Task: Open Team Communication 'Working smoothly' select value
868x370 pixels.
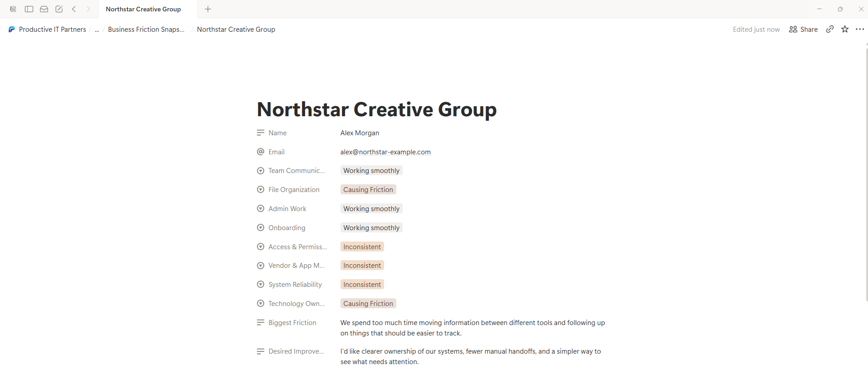Action: pos(371,171)
